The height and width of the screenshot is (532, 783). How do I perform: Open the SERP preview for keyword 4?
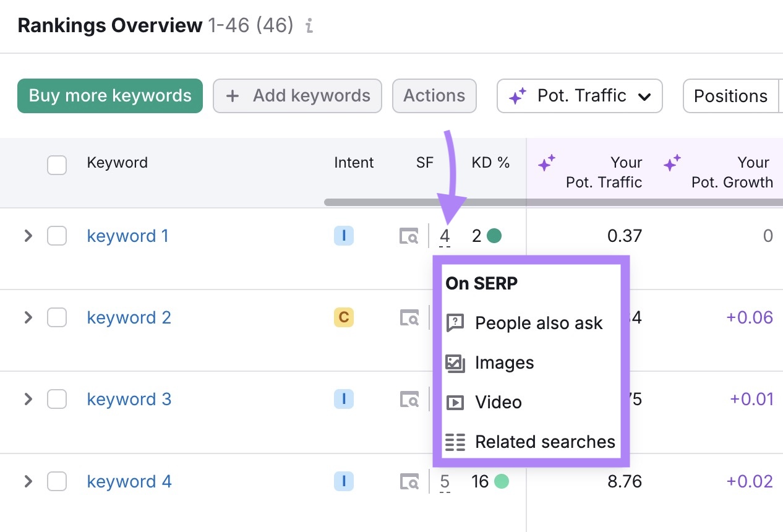click(408, 481)
